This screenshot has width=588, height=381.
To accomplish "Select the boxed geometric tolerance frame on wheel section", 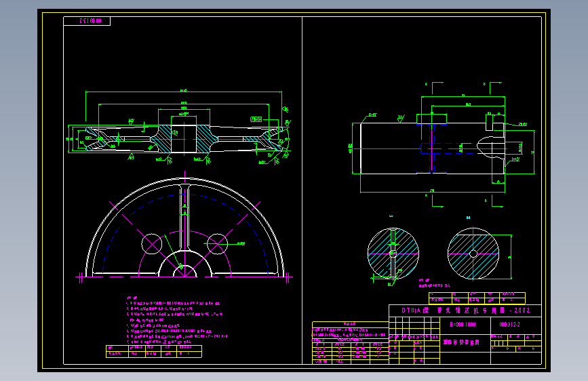I will [x=256, y=119].
